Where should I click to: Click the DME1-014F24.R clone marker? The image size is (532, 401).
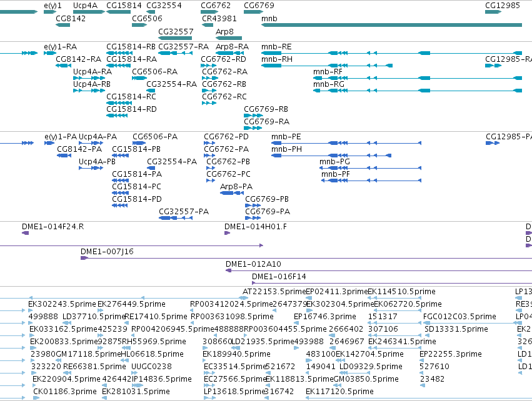[x=26, y=233]
